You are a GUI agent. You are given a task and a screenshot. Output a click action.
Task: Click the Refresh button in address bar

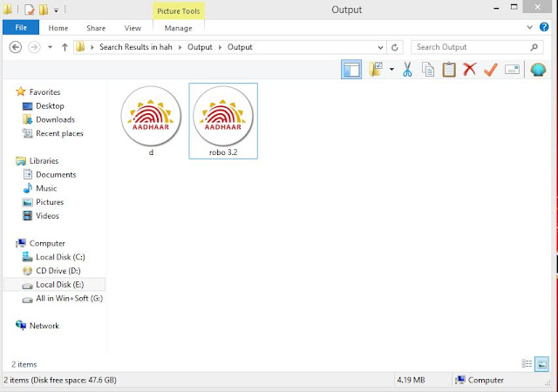395,47
